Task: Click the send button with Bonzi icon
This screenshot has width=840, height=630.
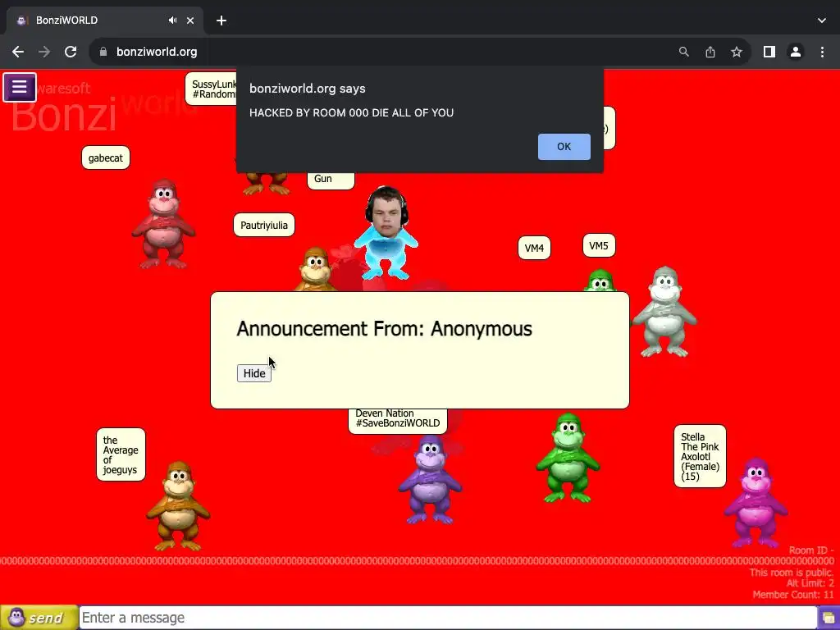Action: (x=39, y=618)
